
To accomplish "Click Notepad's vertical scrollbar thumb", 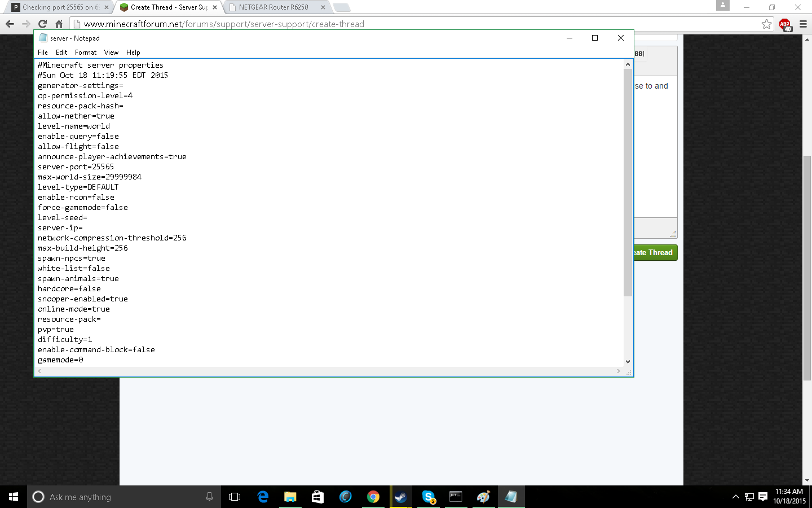I will pos(628,182).
